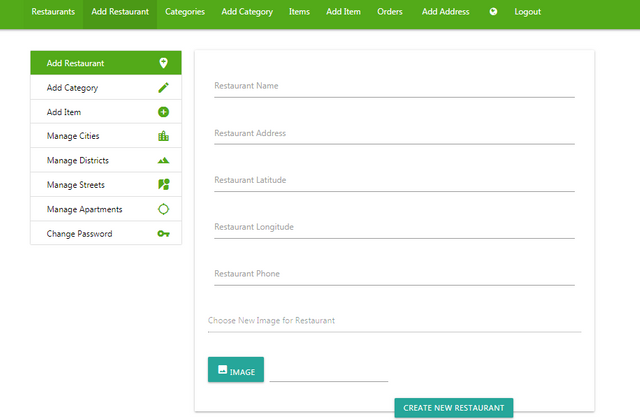Focus the Restaurant Address field
The image size is (640, 420).
(x=394, y=134)
